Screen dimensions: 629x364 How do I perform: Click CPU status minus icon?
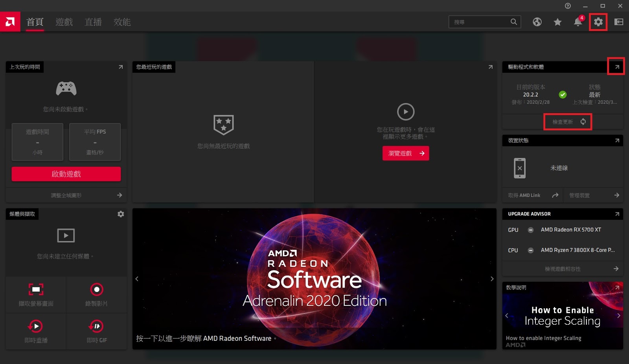click(x=530, y=250)
